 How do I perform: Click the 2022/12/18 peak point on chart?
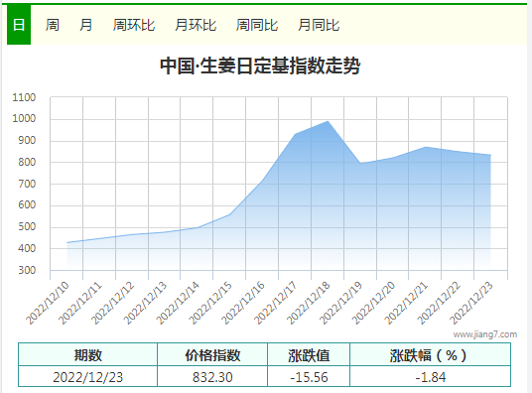(328, 121)
